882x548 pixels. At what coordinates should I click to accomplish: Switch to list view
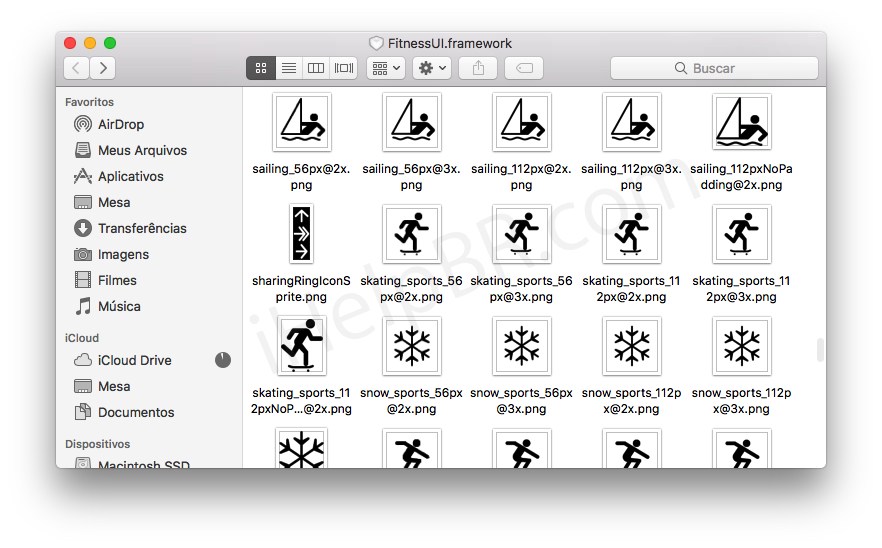pos(289,68)
